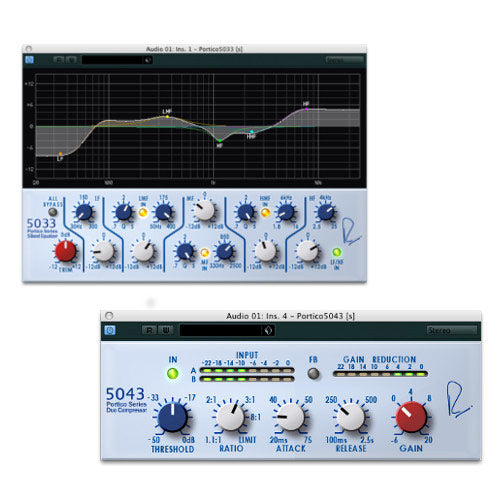Click the INPUT channel A level meter
This screenshot has height=500, width=500.
[x=247, y=370]
